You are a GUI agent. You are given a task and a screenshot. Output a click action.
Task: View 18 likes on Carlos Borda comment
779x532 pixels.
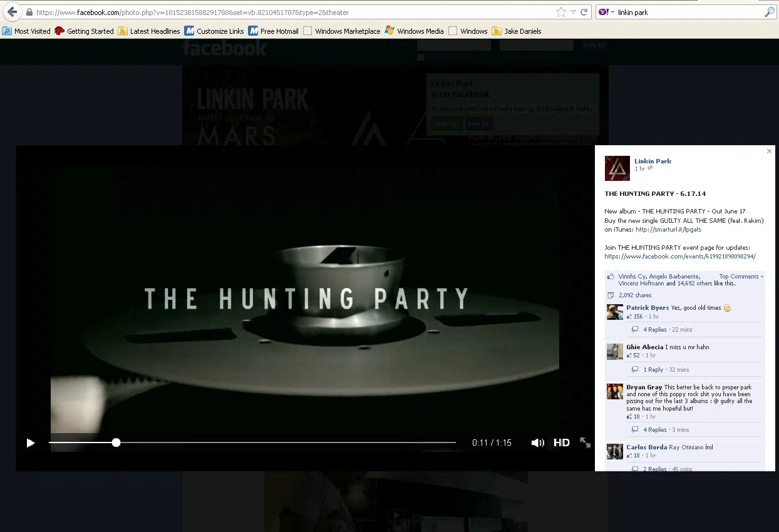click(633, 456)
